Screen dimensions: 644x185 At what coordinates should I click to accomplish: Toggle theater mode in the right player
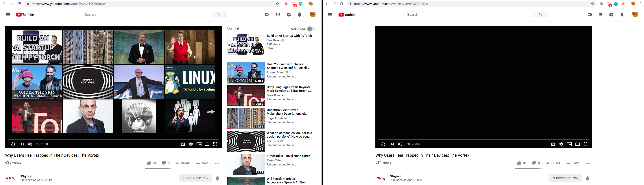(577, 144)
